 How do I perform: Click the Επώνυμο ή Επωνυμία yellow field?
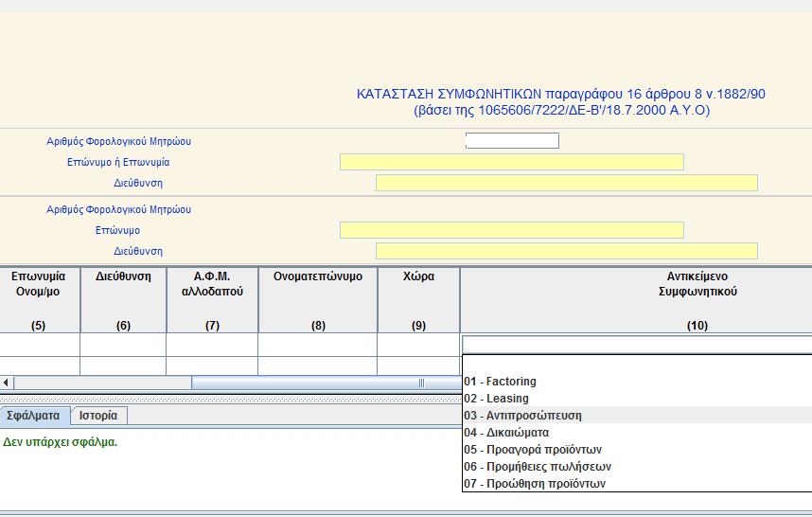(x=512, y=162)
